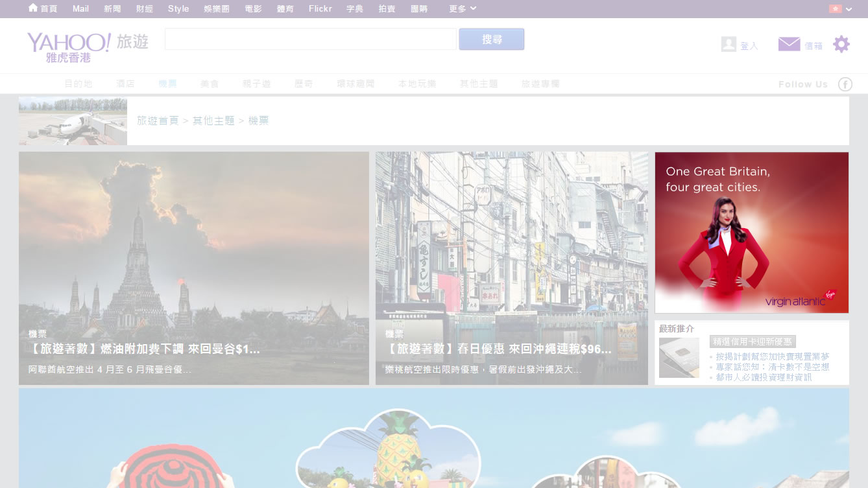The height and width of the screenshot is (488, 868).
Task: Open 電影 in the top bar
Action: click(254, 8)
